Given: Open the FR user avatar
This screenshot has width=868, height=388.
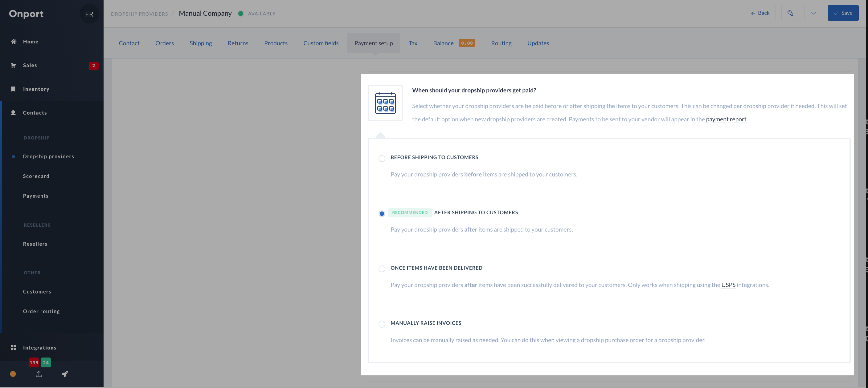Looking at the screenshot, I should point(89,14).
